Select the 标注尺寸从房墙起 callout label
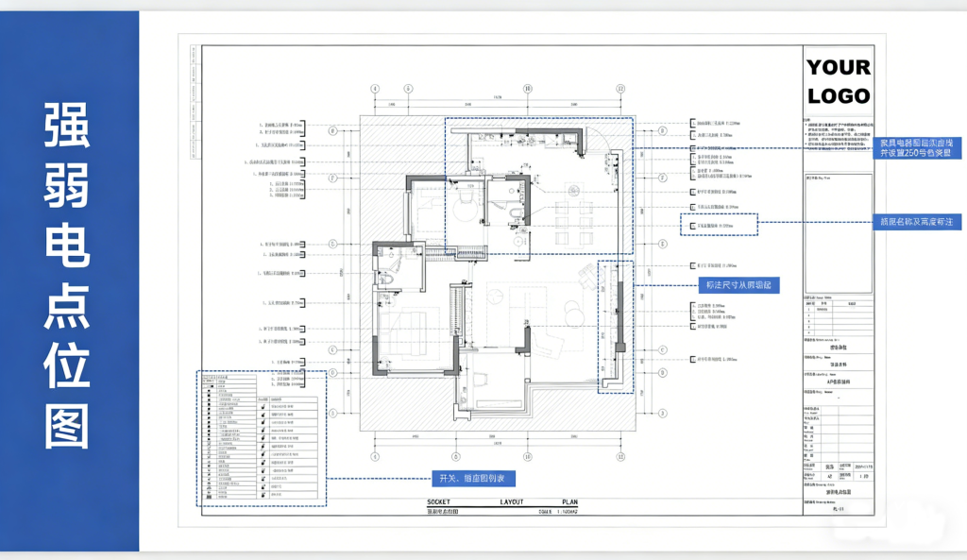967x560 pixels. tap(739, 284)
